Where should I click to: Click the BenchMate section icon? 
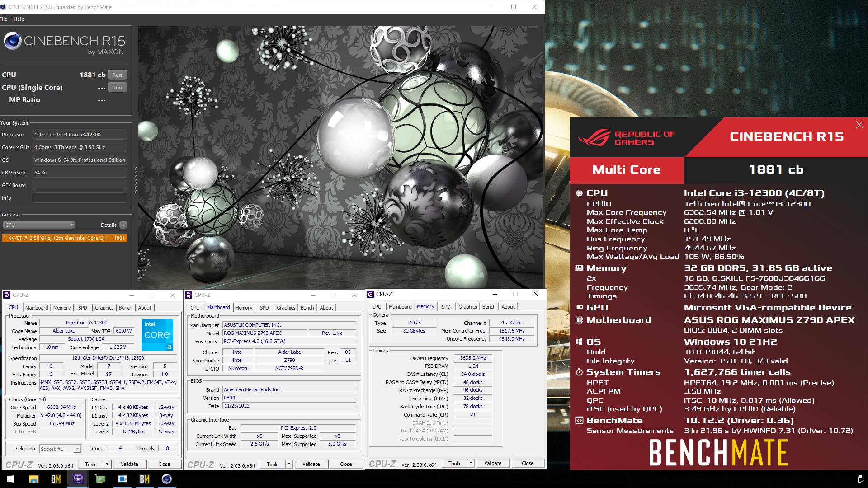pyautogui.click(x=579, y=420)
